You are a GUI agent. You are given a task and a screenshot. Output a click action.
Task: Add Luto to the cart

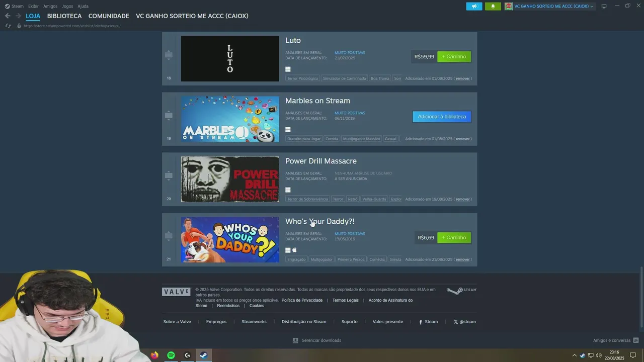pos(454,56)
